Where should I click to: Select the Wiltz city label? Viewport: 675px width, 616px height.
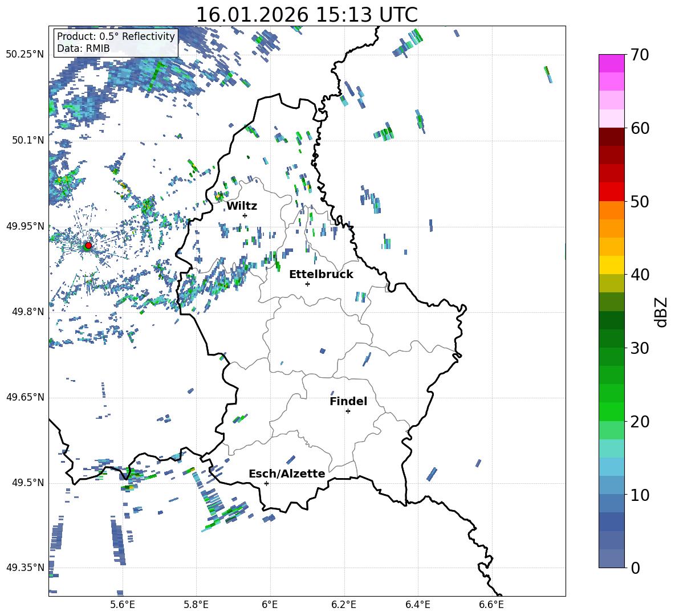coord(242,206)
